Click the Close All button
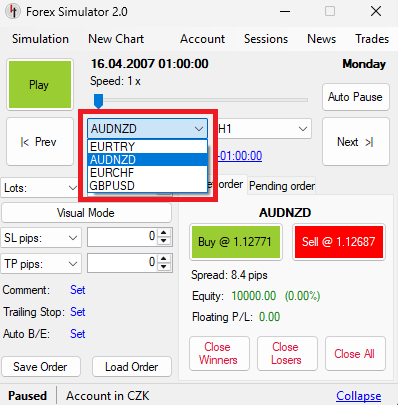Image resolution: width=398 pixels, height=405 pixels. point(355,353)
